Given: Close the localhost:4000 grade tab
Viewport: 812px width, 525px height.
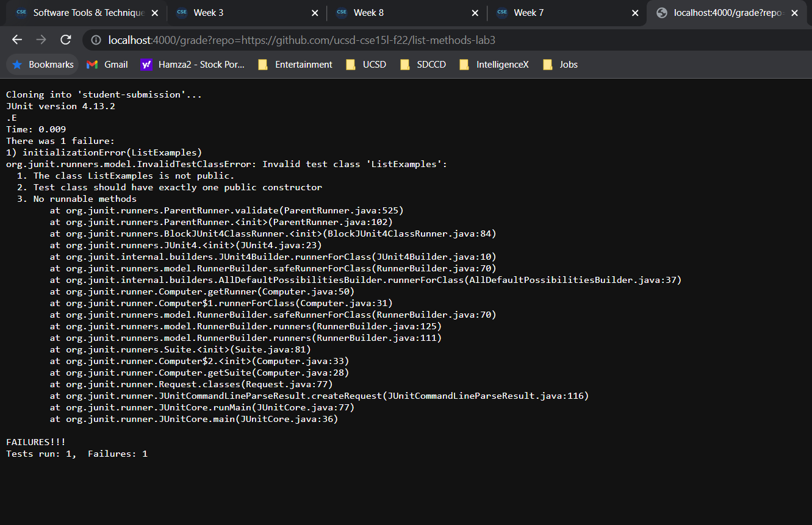Looking at the screenshot, I should click(x=794, y=13).
